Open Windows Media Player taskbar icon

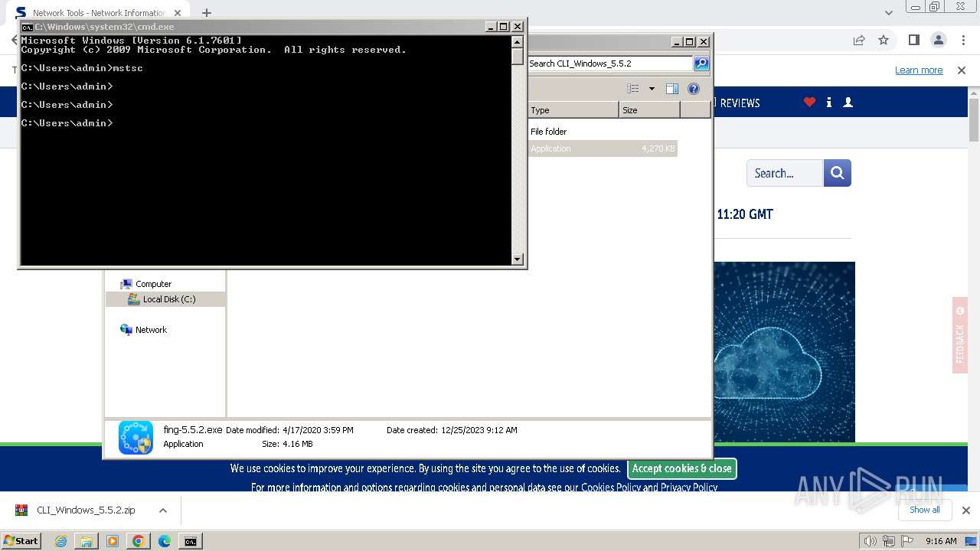pos(113,541)
